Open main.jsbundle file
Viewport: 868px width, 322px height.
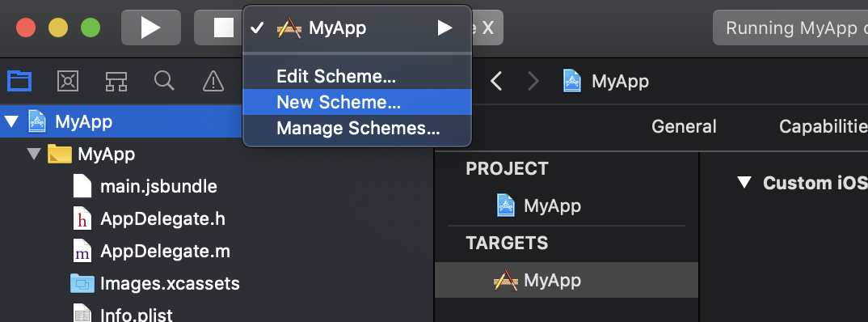tap(158, 186)
